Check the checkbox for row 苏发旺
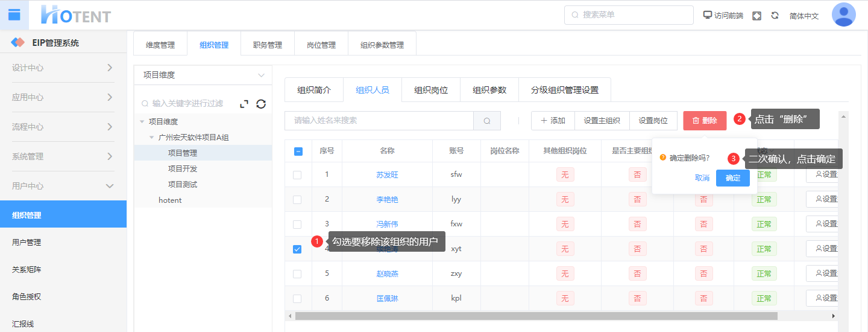868x332 pixels. pos(297,175)
